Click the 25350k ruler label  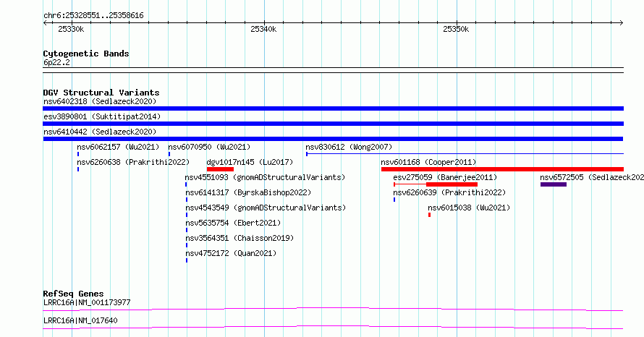click(456, 29)
